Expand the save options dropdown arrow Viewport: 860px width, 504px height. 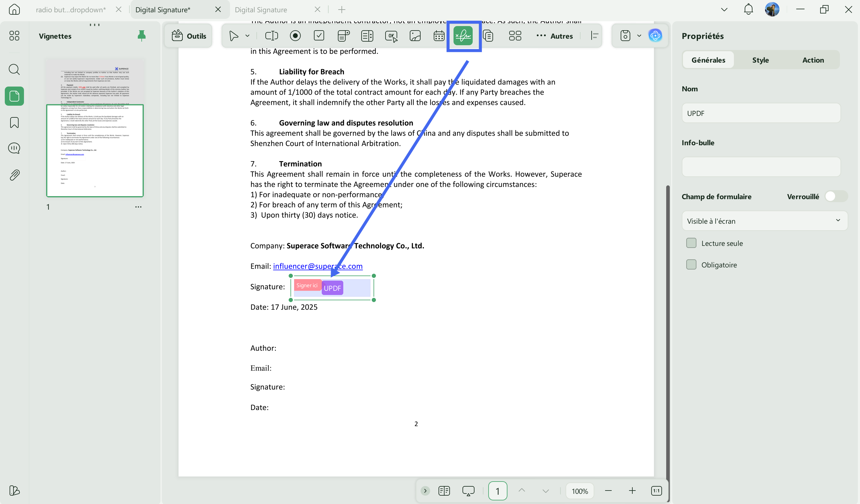pyautogui.click(x=639, y=36)
